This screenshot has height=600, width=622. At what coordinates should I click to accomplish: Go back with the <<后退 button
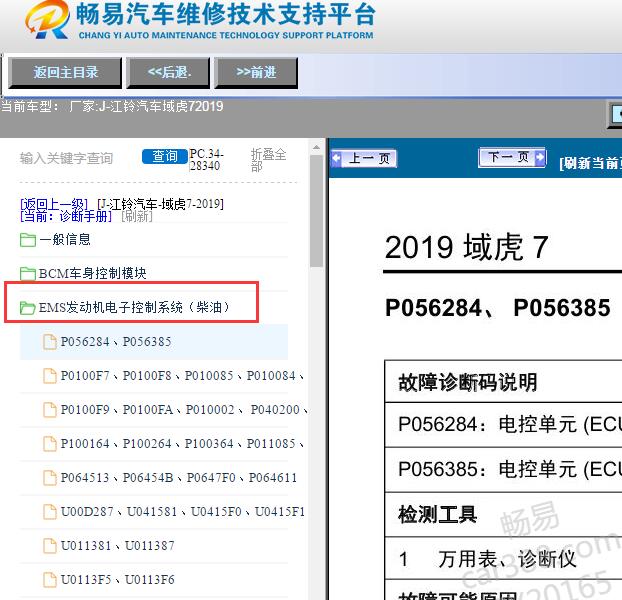pyautogui.click(x=168, y=73)
